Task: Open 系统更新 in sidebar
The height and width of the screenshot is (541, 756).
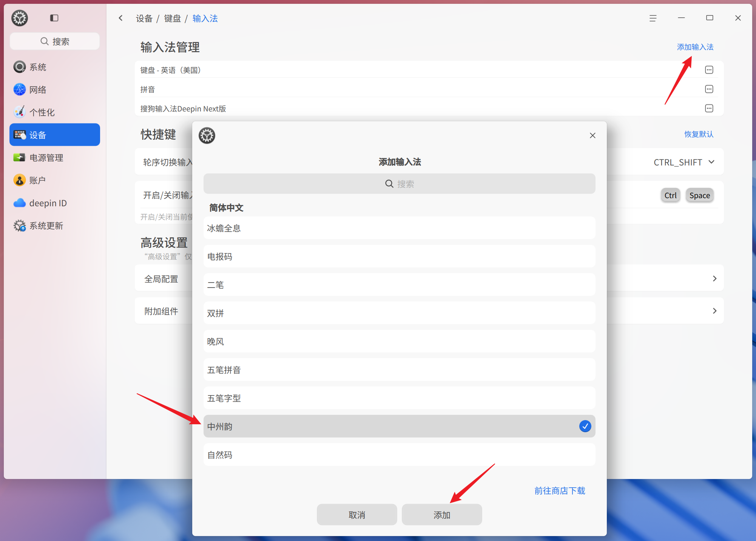Action: click(55, 226)
